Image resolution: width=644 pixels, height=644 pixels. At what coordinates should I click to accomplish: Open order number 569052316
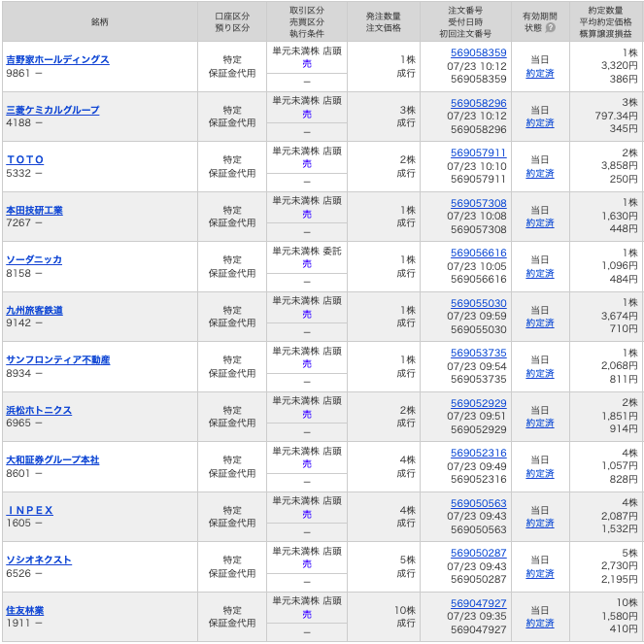(x=479, y=453)
